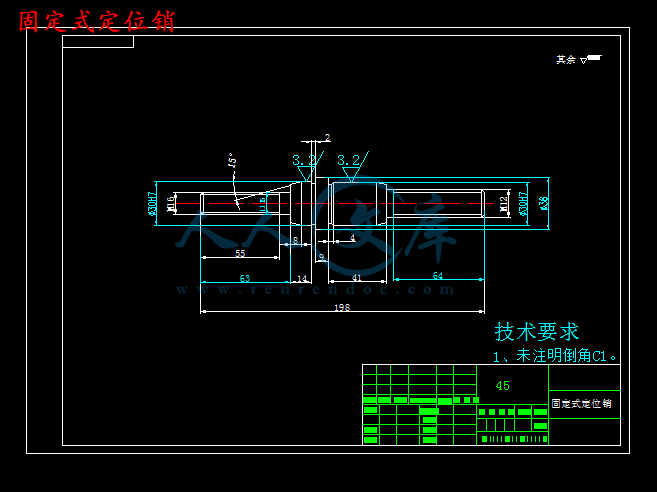Viewport: 657px width, 492px height.
Task: Select 固定式定位销 in the title block
Action: [x=581, y=404]
